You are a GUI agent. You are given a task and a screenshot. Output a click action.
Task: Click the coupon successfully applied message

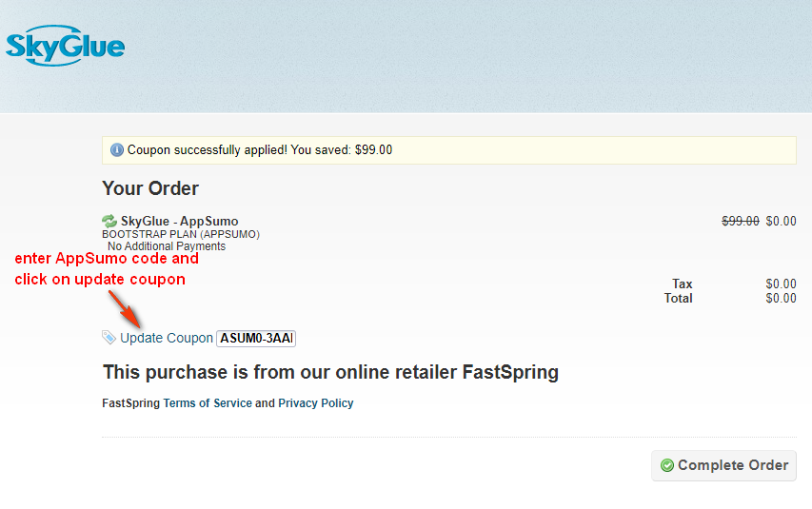coord(260,150)
